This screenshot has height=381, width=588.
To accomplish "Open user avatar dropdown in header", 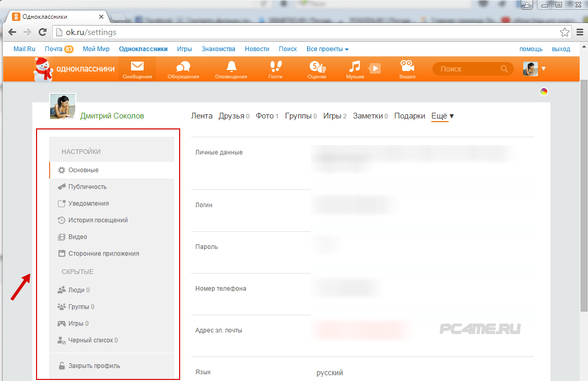I will (x=534, y=69).
